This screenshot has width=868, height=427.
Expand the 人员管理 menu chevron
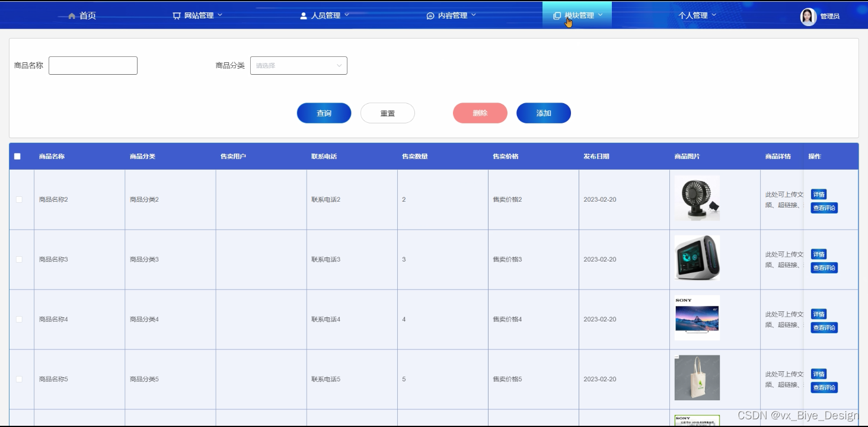coord(347,15)
